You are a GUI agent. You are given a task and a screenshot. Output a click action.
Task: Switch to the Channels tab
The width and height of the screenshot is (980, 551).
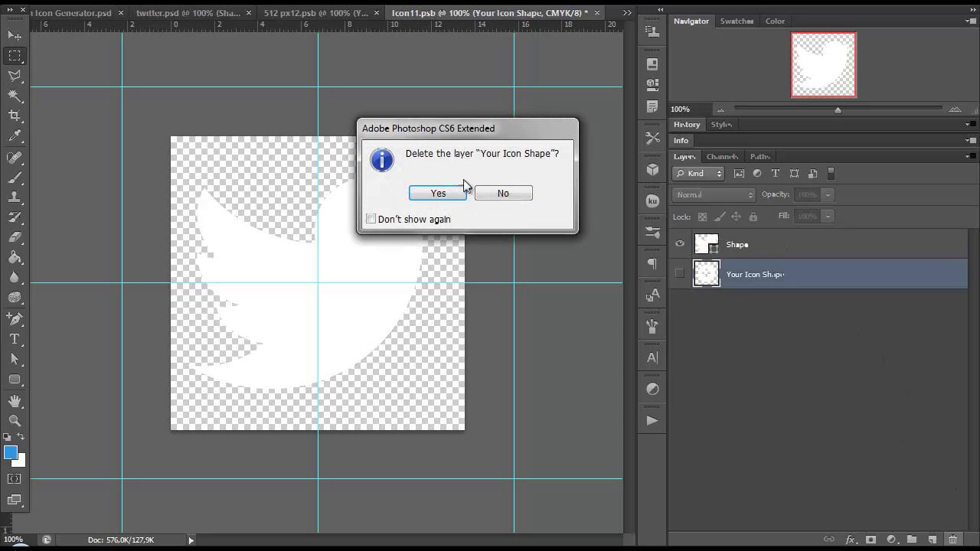[722, 156]
